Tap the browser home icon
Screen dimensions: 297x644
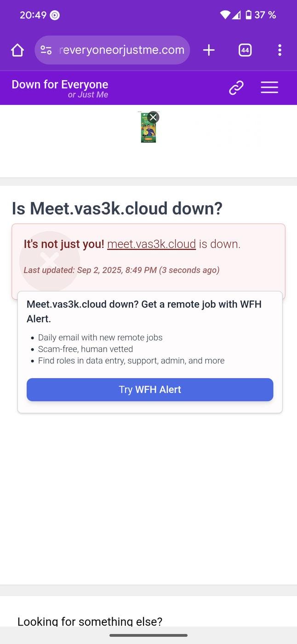point(17,50)
